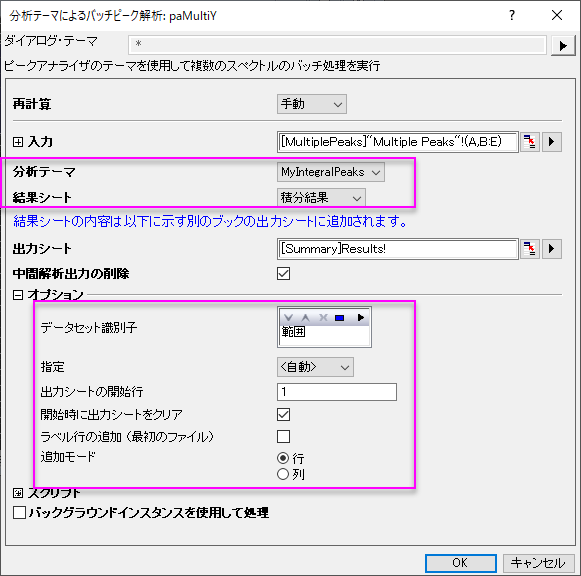This screenshot has width=581, height=576.
Task: Open the 再計算 dropdown
Action: (312, 104)
